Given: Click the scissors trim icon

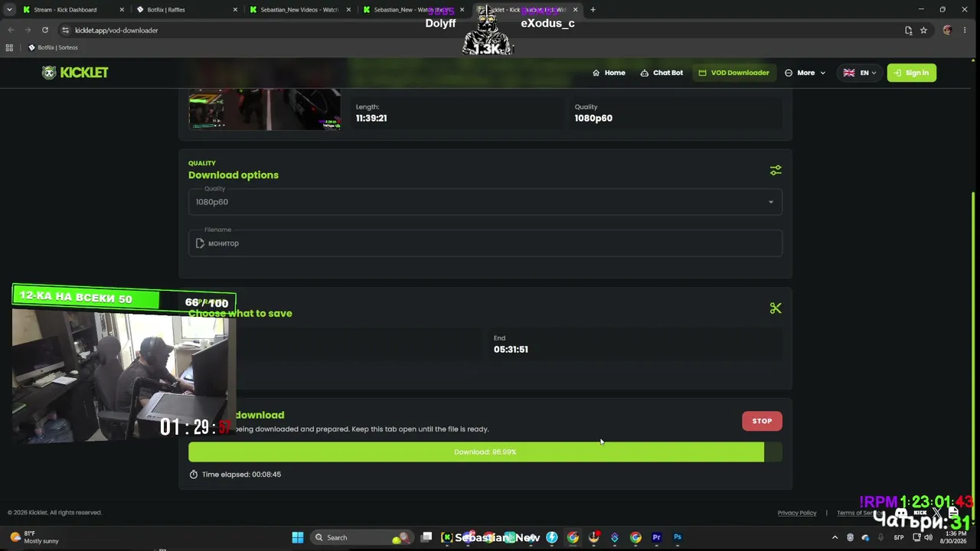Looking at the screenshot, I should [776, 308].
